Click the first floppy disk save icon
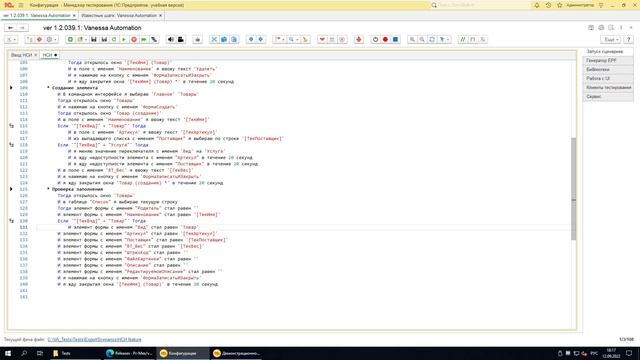 94,40
